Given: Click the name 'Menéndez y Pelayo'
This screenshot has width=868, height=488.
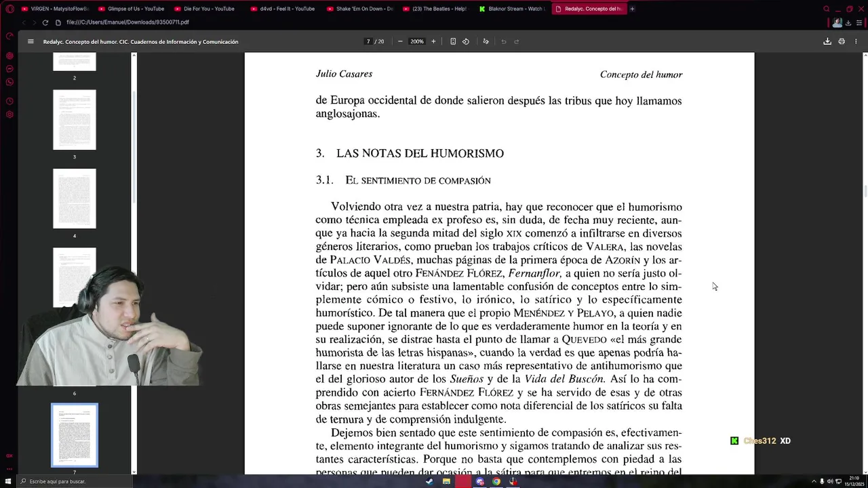Looking at the screenshot, I should (x=564, y=313).
